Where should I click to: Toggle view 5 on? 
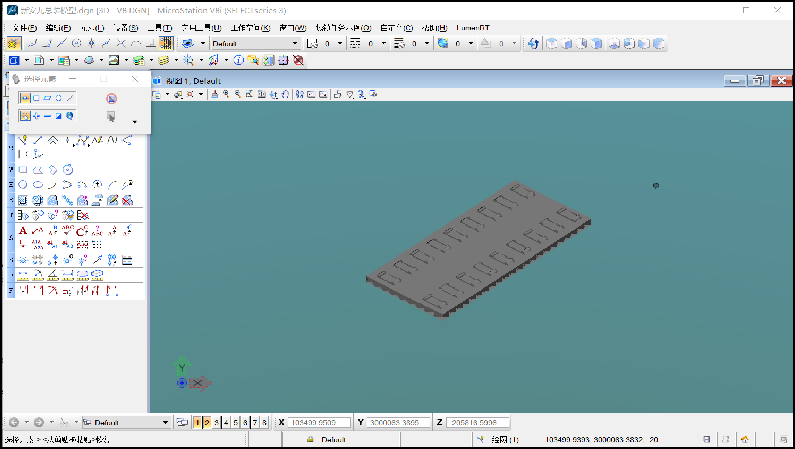236,422
